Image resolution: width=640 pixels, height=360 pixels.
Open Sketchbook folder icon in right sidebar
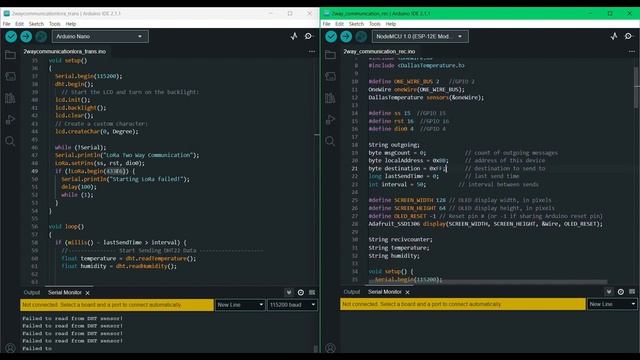pos(330,55)
